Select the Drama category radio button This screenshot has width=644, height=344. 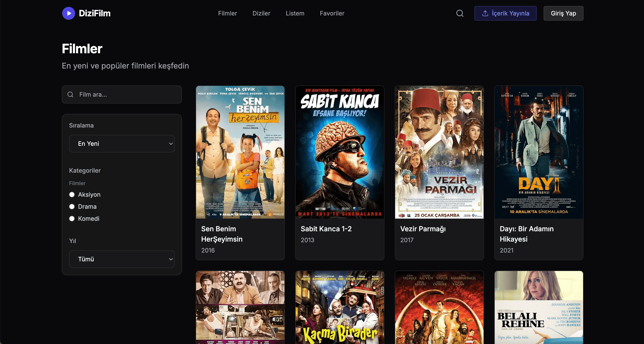[x=72, y=207]
